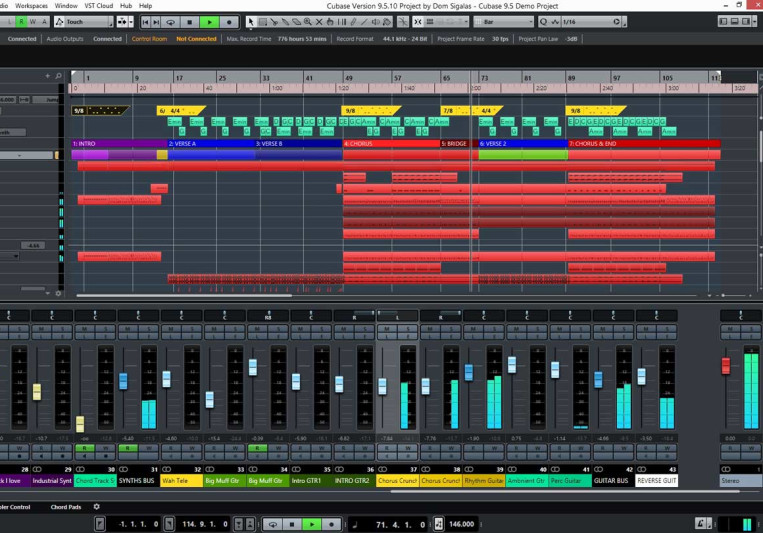Show or hide the right zone
Image resolution: width=763 pixels, height=533 pixels.
point(745,21)
